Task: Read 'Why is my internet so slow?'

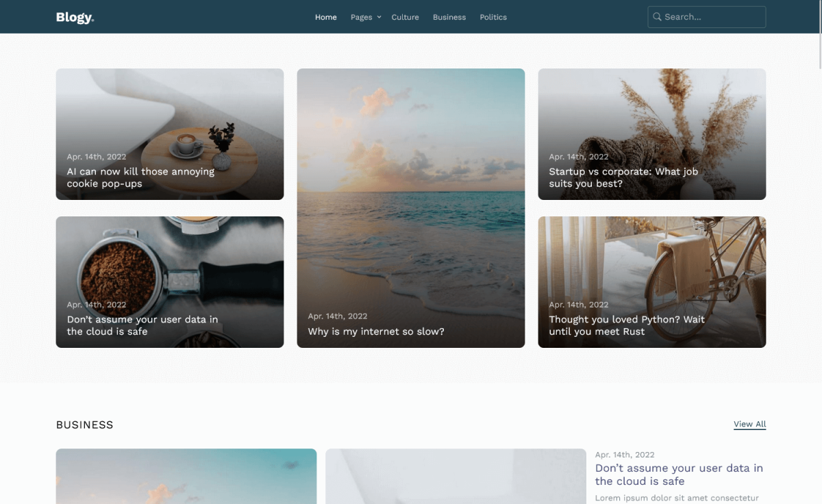Action: pos(375,331)
